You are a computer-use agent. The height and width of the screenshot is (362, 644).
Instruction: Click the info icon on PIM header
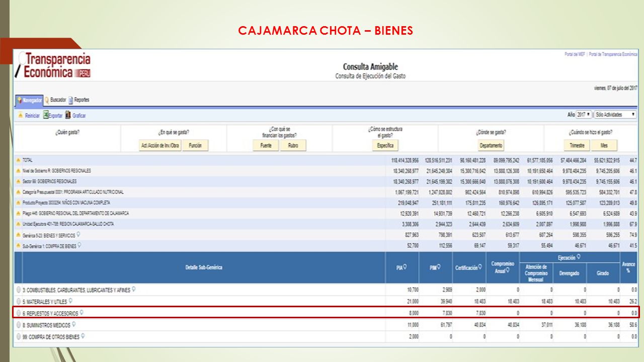(438, 267)
